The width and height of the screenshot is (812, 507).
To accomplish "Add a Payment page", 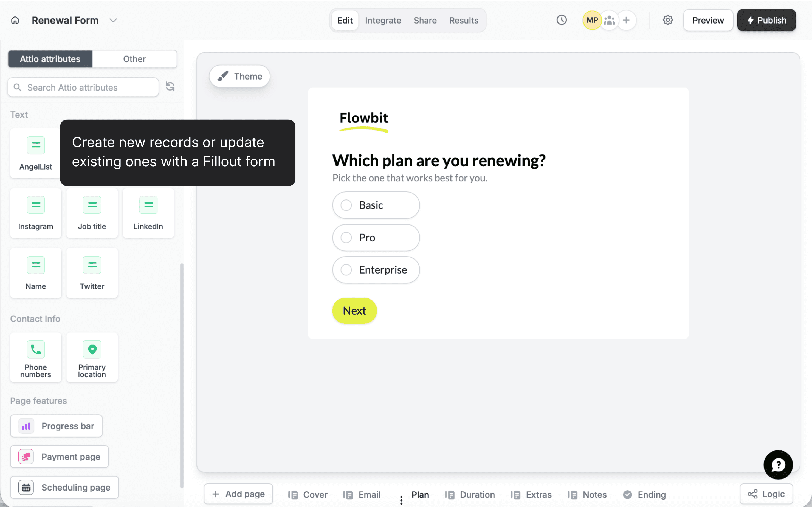I will 59,457.
